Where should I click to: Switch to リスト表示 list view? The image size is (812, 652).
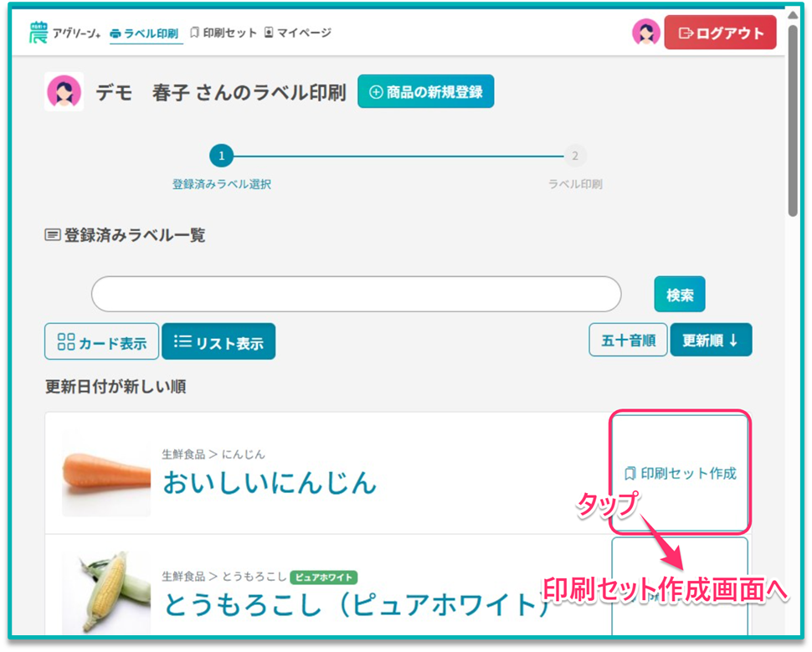[x=218, y=342]
